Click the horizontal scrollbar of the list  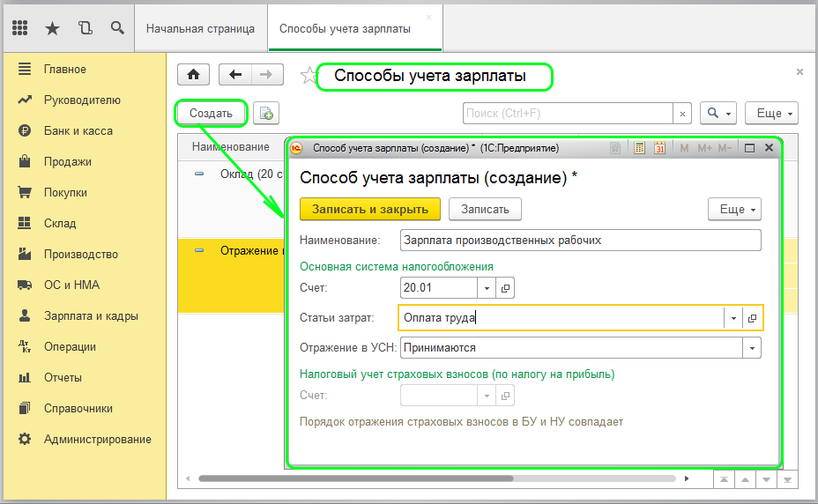pos(356,478)
